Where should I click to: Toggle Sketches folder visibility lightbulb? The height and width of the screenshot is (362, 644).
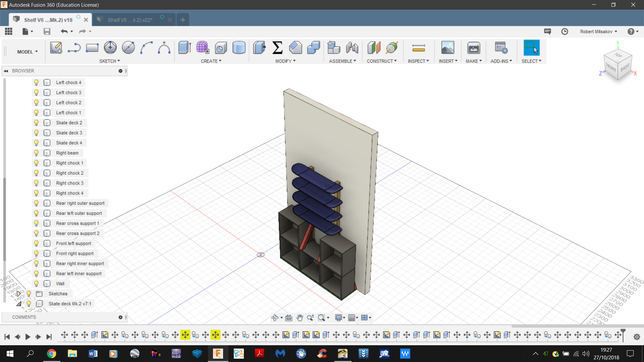click(x=29, y=294)
